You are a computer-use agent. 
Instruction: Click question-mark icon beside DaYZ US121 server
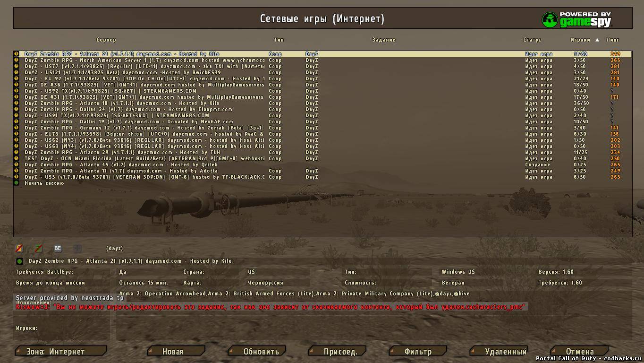coord(17,73)
